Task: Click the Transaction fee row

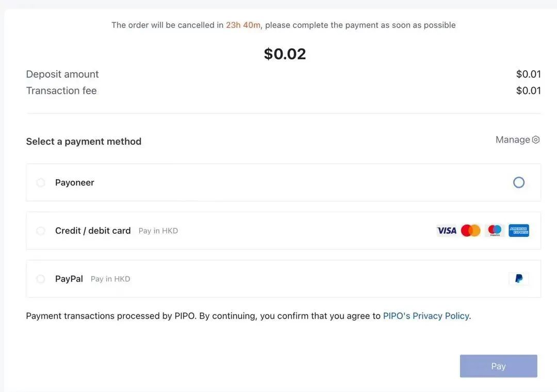Action: [61, 91]
